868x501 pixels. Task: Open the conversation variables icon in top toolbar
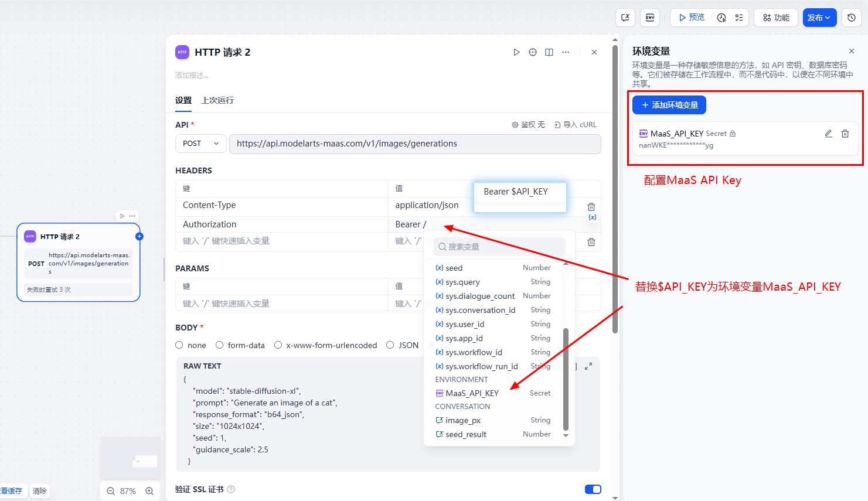pyautogui.click(x=625, y=18)
